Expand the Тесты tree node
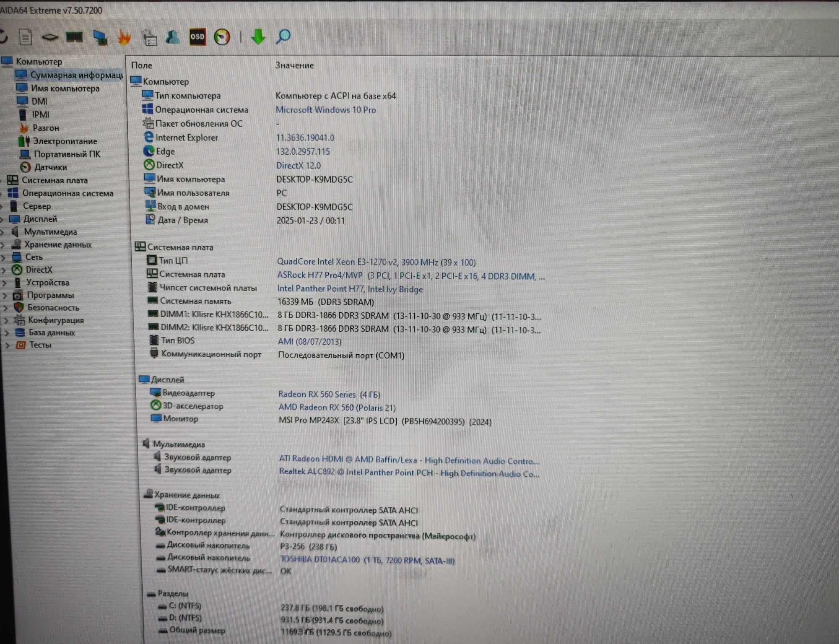Screen dimensions: 839x644 coord(7,345)
